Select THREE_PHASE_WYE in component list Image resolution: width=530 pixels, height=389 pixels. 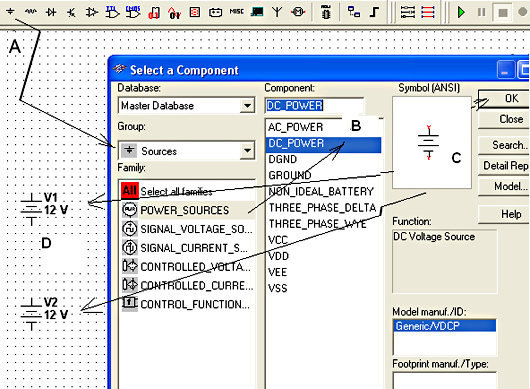tap(323, 224)
